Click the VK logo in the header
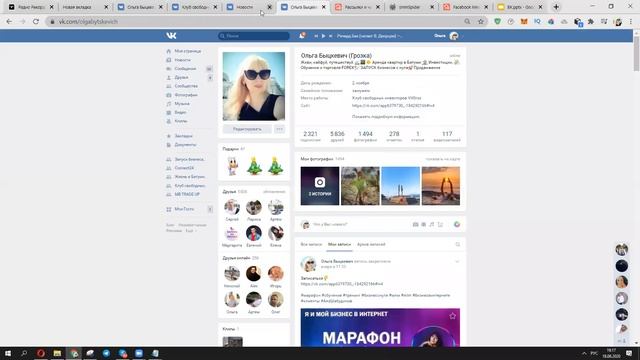The image size is (640, 360). [171, 36]
